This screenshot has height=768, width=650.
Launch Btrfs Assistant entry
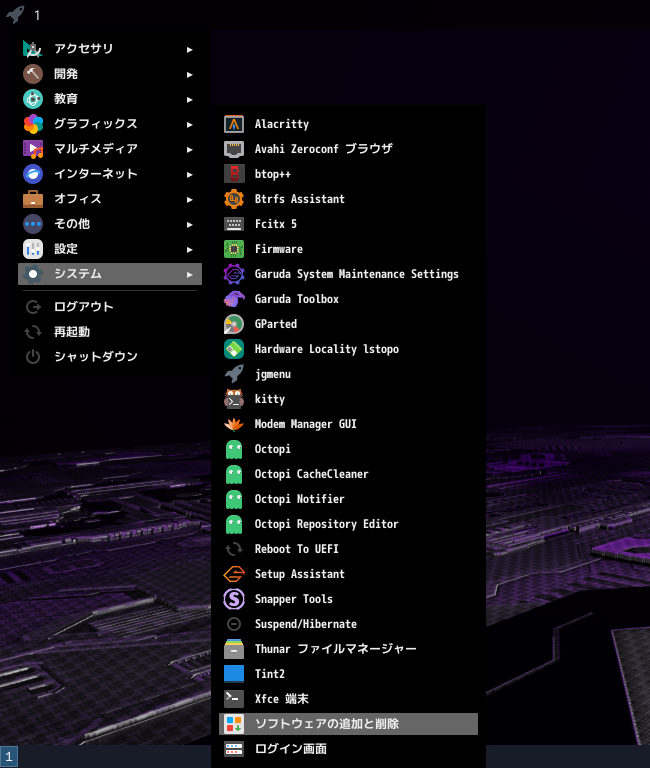[x=348, y=199]
